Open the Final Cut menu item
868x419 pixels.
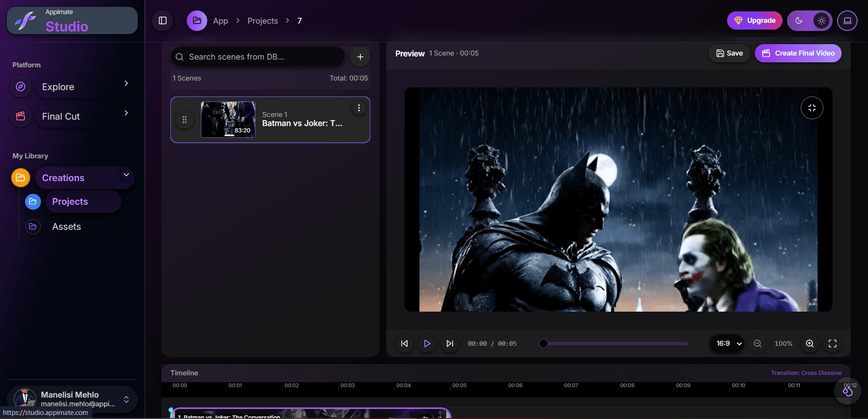pos(85,116)
